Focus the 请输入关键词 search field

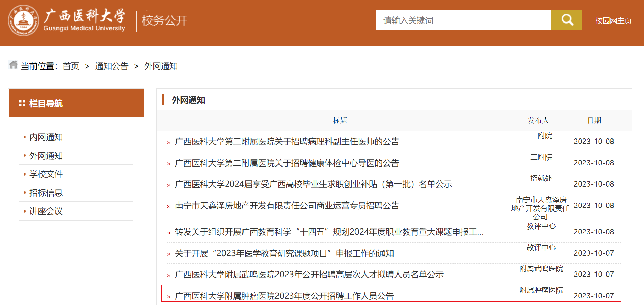463,20
